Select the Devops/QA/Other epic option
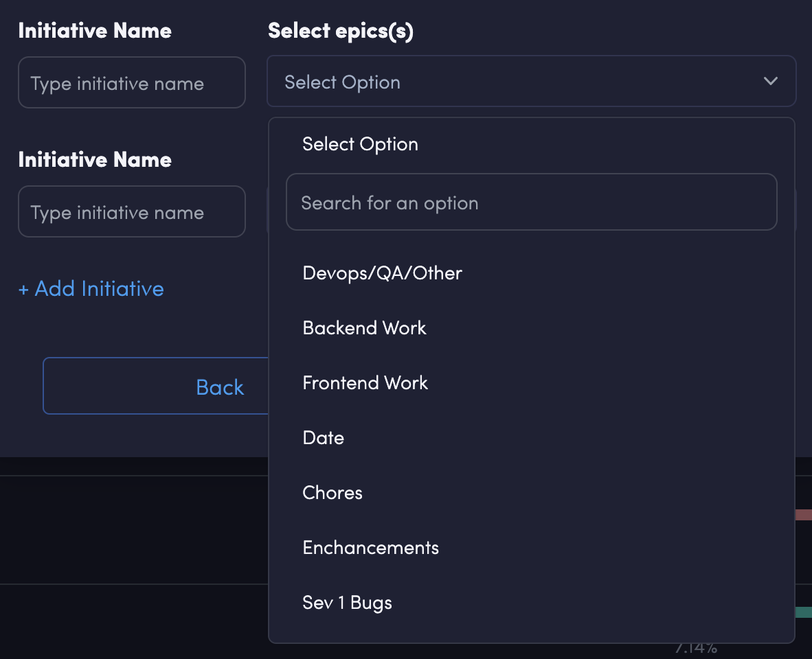 [x=382, y=273]
